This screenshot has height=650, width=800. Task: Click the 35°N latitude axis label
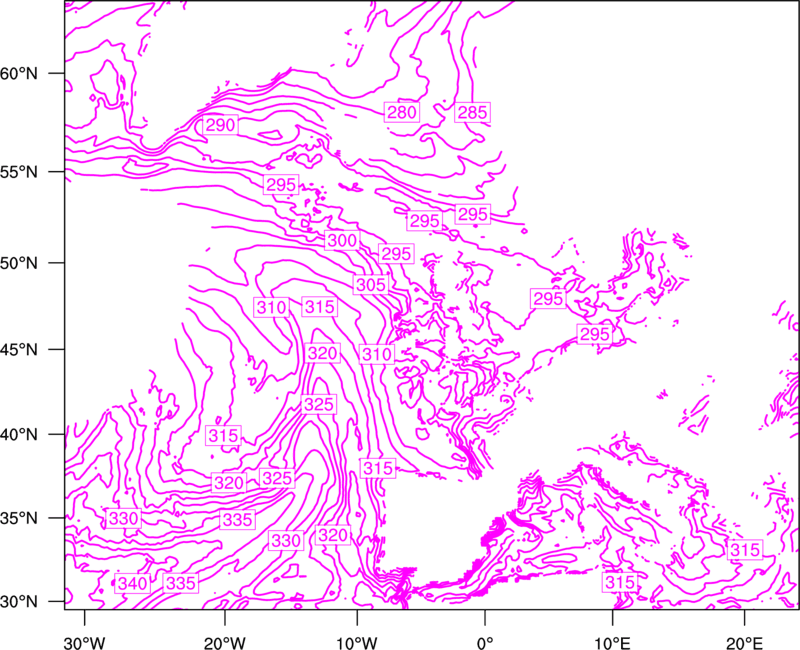coord(19,518)
